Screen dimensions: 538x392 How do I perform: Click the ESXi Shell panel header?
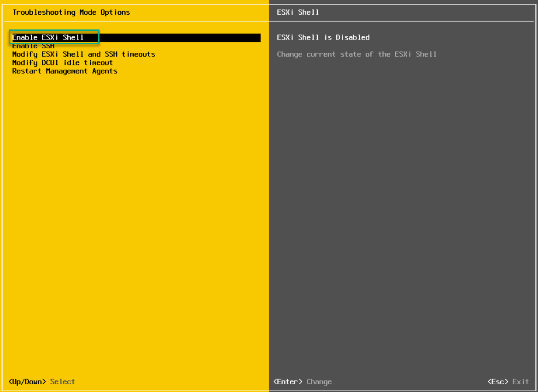[x=298, y=12]
